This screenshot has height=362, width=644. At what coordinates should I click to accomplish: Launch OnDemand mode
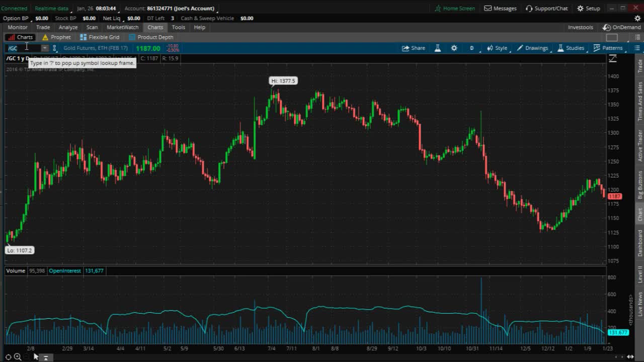(x=622, y=27)
